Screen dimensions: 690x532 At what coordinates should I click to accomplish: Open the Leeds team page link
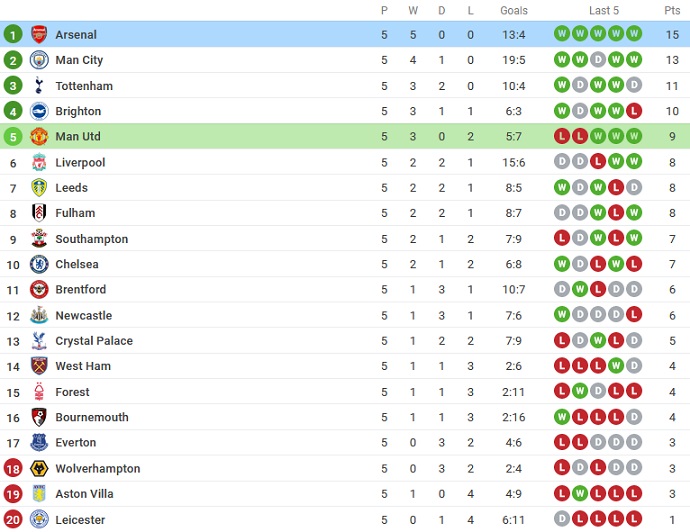point(72,187)
